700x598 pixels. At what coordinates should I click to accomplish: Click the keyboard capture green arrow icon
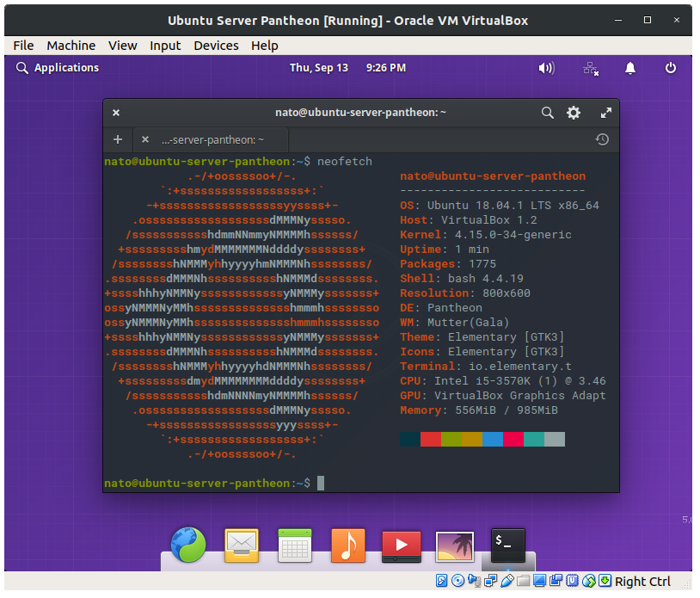[605, 581]
